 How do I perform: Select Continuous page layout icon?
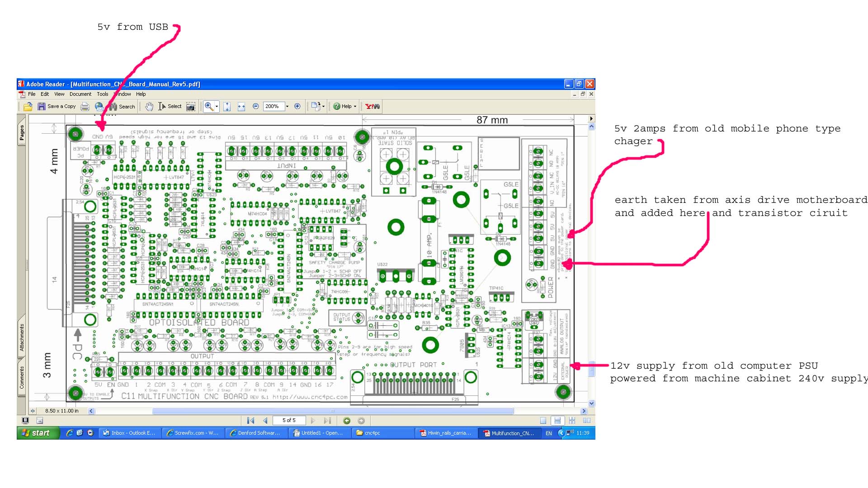pos(557,421)
